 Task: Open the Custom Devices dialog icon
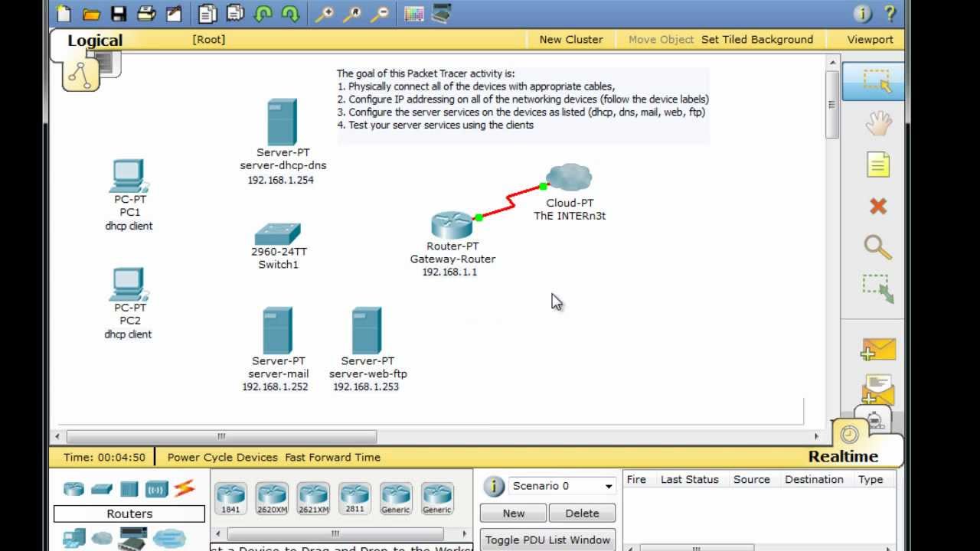(441, 13)
